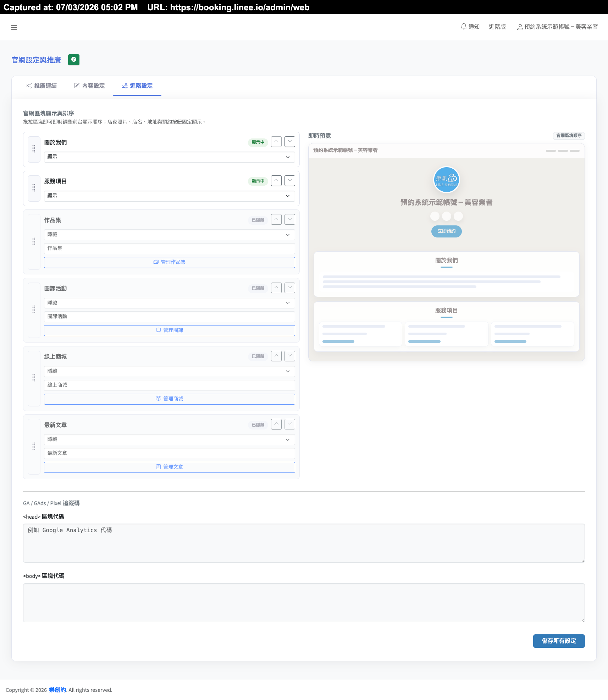Edit the 最新文章 title field
The height and width of the screenshot is (700, 608).
[x=170, y=453]
